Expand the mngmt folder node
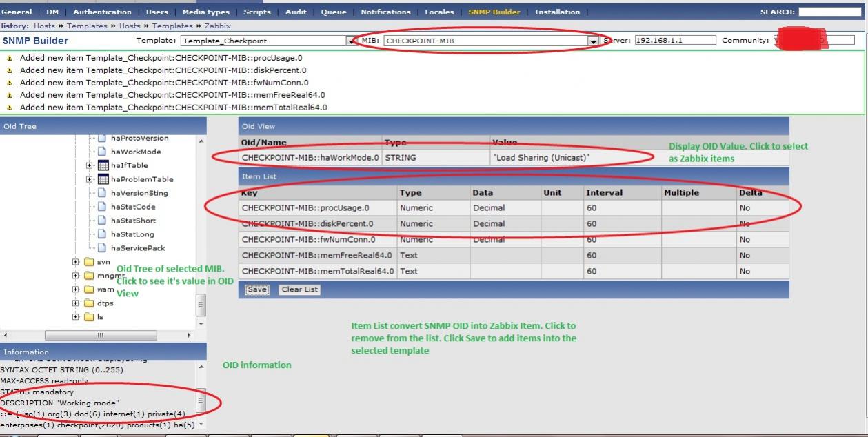868x437 pixels. (x=76, y=276)
